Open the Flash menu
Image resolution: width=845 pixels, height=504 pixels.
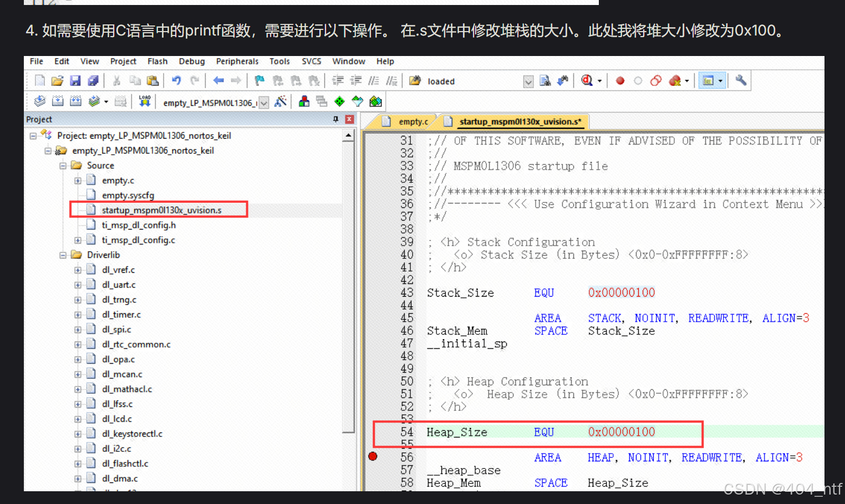click(157, 61)
